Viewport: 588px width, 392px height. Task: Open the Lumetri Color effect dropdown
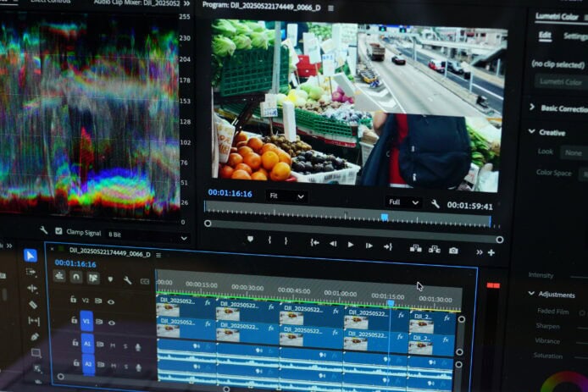click(x=561, y=81)
